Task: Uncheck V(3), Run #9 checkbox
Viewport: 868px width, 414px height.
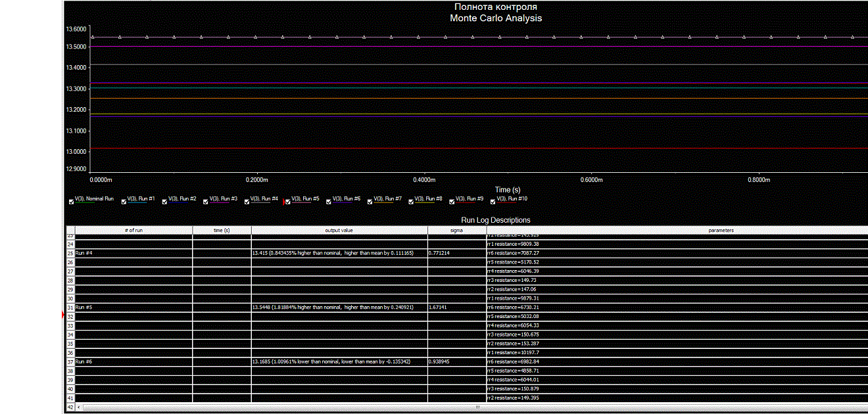Action: (x=452, y=202)
